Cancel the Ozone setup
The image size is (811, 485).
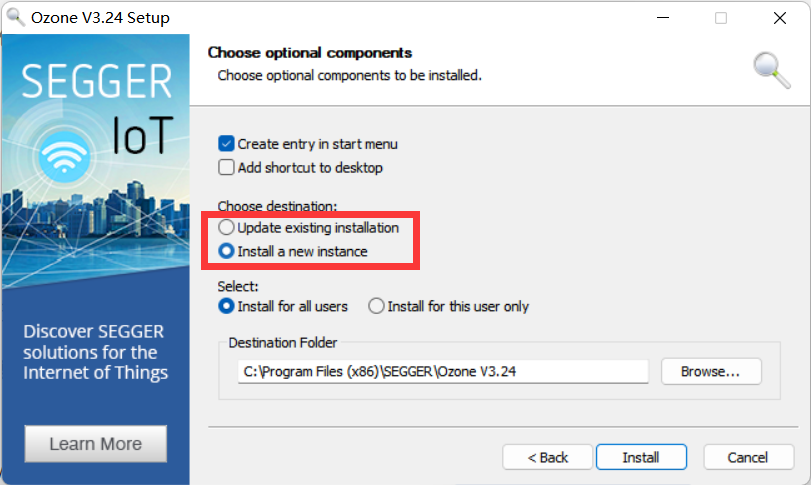click(x=748, y=457)
